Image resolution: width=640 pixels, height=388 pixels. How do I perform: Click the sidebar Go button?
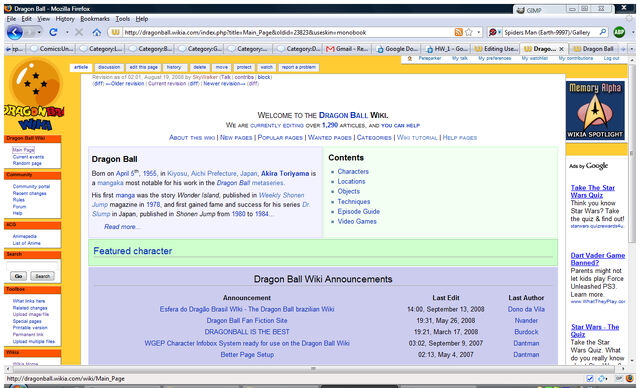18,276
